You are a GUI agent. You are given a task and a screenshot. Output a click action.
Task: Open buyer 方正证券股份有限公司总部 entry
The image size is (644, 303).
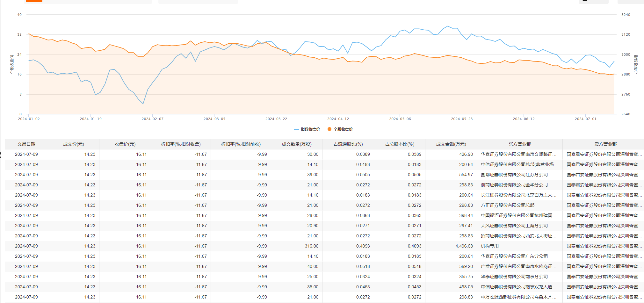click(507, 205)
